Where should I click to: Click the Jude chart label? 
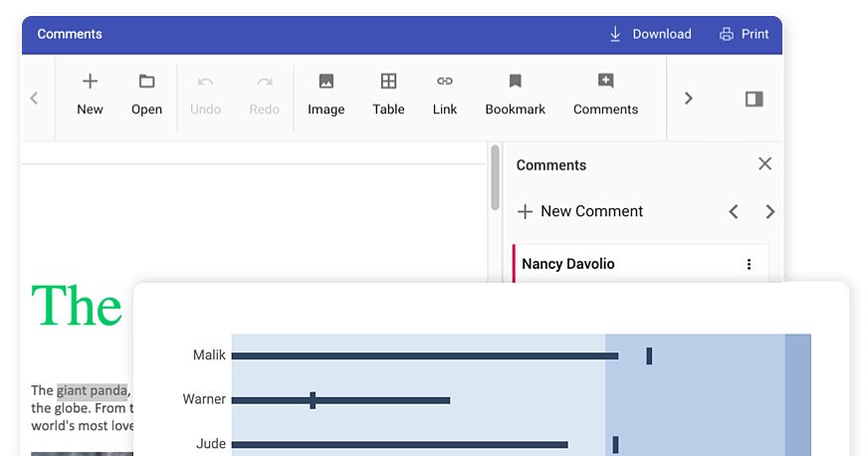pos(211,444)
